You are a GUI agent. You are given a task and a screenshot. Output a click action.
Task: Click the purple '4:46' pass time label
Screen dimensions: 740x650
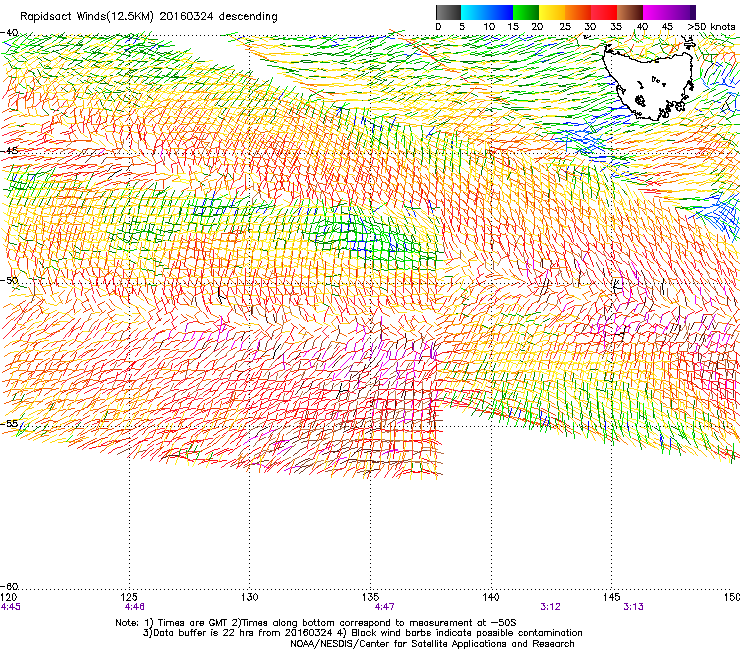coord(135,607)
